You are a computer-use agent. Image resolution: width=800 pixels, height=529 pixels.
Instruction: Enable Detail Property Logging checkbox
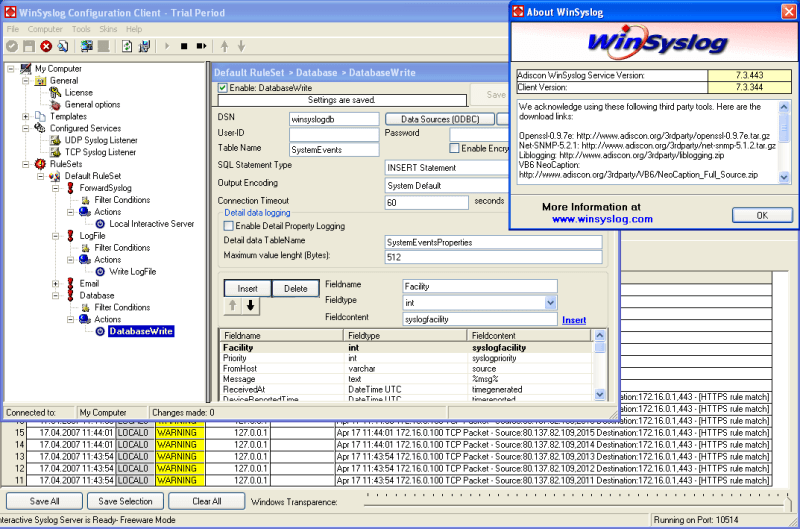[x=228, y=226]
